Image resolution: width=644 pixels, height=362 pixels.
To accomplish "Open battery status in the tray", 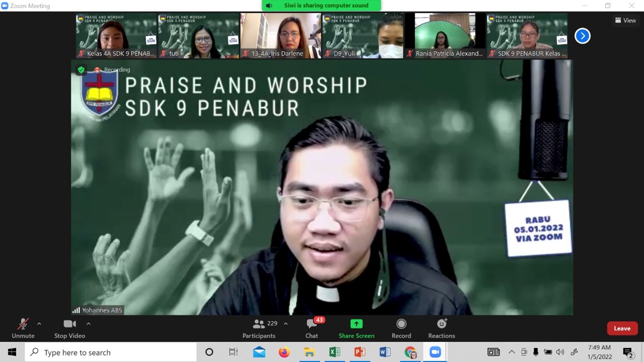I will [548, 352].
